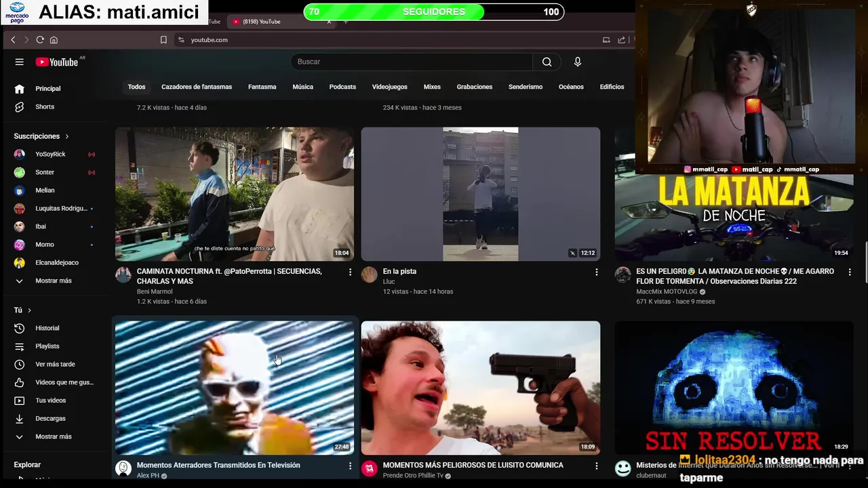The width and height of the screenshot is (868, 488).
Task: Click the bookmark icon in address bar
Action: 163,40
